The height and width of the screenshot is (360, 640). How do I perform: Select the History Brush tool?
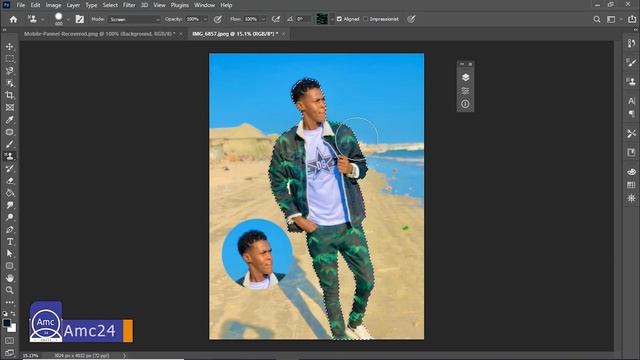tap(9, 169)
